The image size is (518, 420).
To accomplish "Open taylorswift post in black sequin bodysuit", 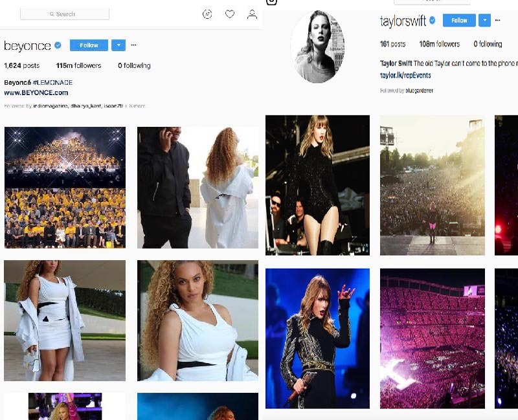I will (x=317, y=185).
